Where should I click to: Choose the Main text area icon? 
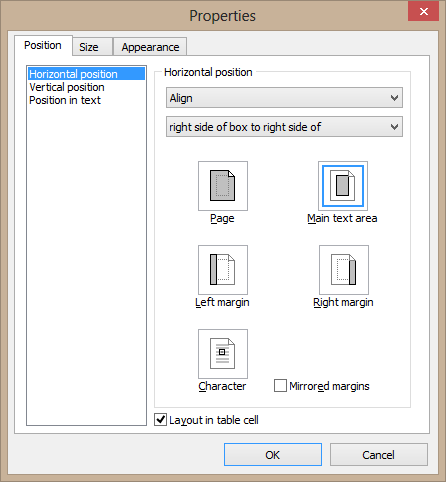(343, 186)
